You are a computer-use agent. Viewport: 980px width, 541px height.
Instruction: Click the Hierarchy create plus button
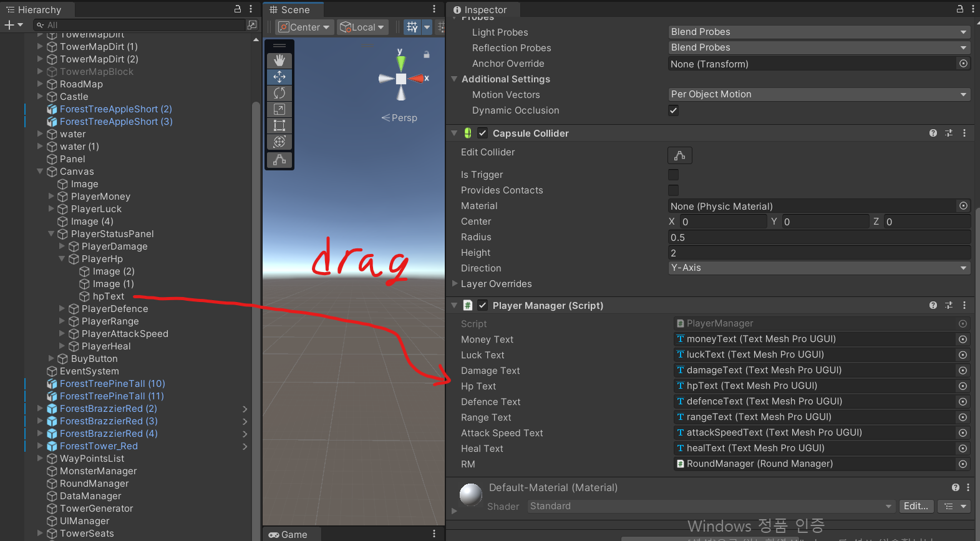click(x=9, y=25)
